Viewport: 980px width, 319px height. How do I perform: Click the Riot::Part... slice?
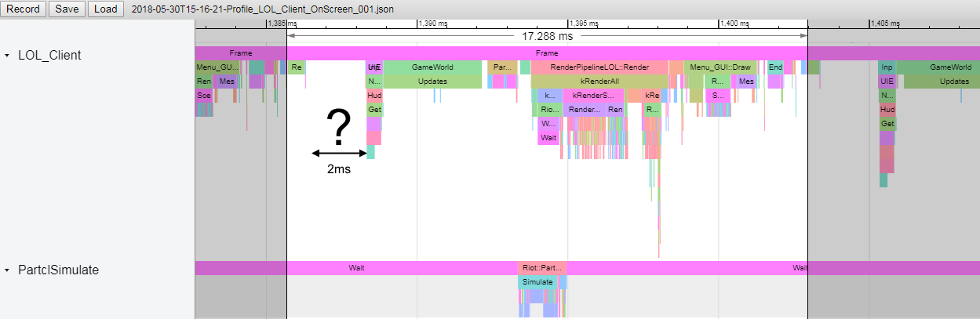click(541, 268)
